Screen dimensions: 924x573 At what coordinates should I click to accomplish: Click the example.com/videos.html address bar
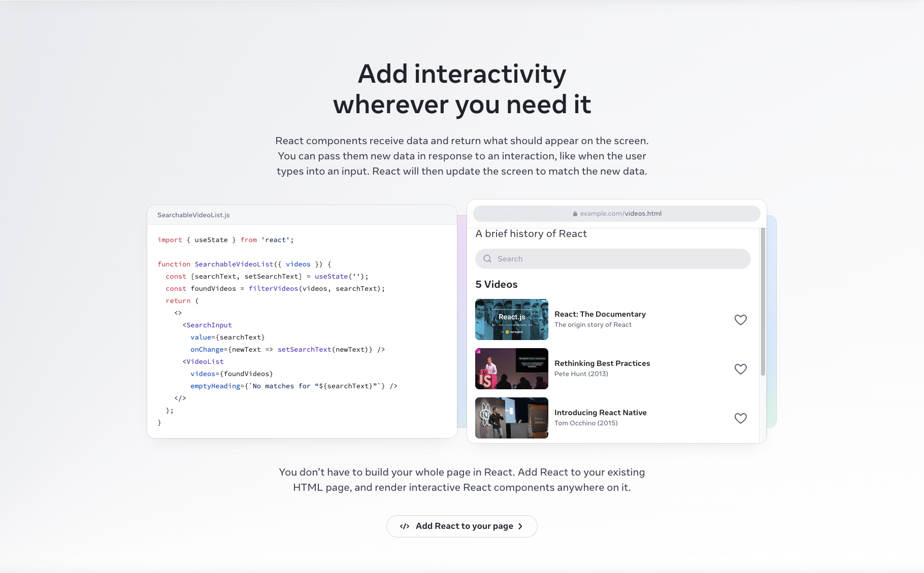[616, 214]
